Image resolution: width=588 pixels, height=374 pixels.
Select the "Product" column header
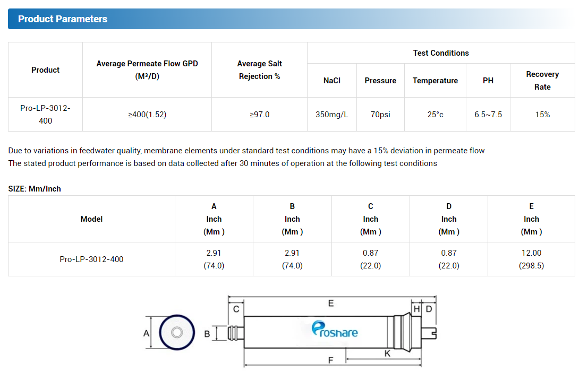45,70
